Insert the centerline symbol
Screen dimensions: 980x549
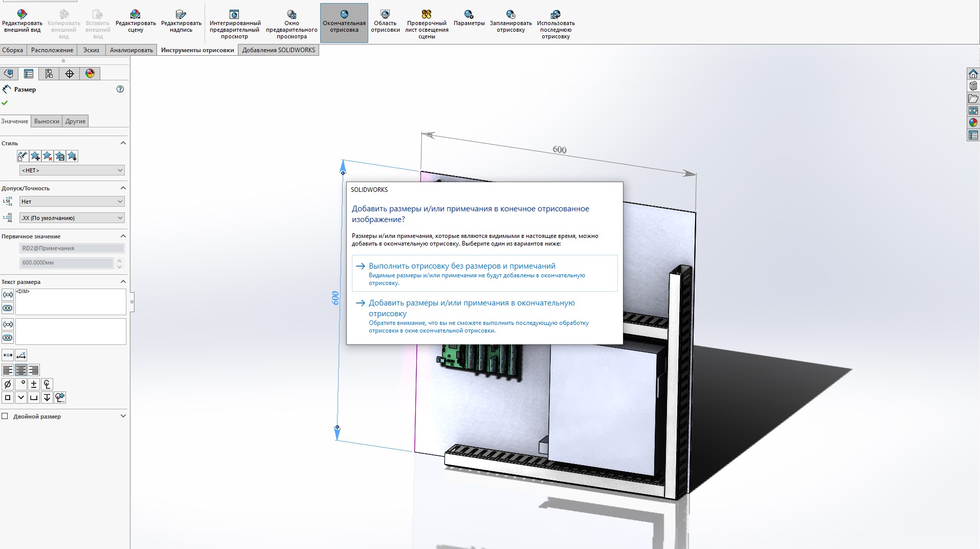tap(47, 384)
